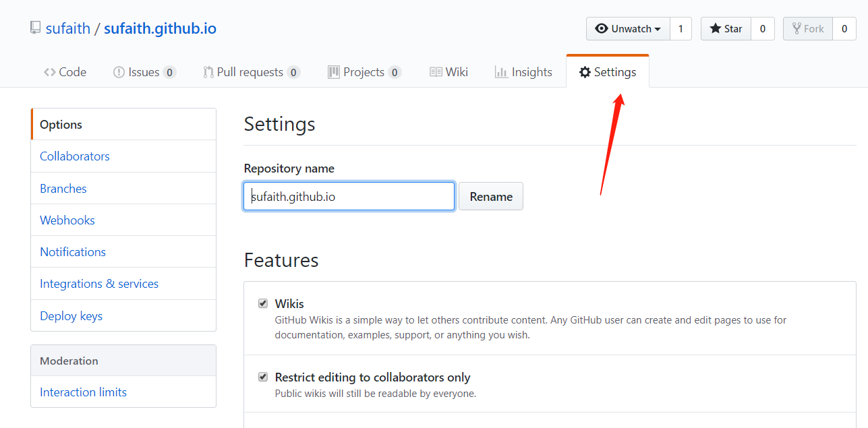This screenshot has width=868, height=428.
Task: Focus the Repository name text field
Action: click(349, 197)
